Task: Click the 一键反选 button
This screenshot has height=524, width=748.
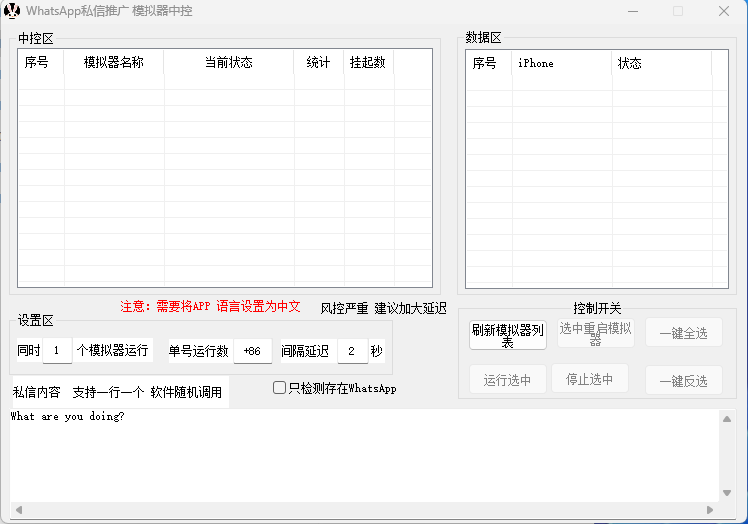Action: point(684,380)
